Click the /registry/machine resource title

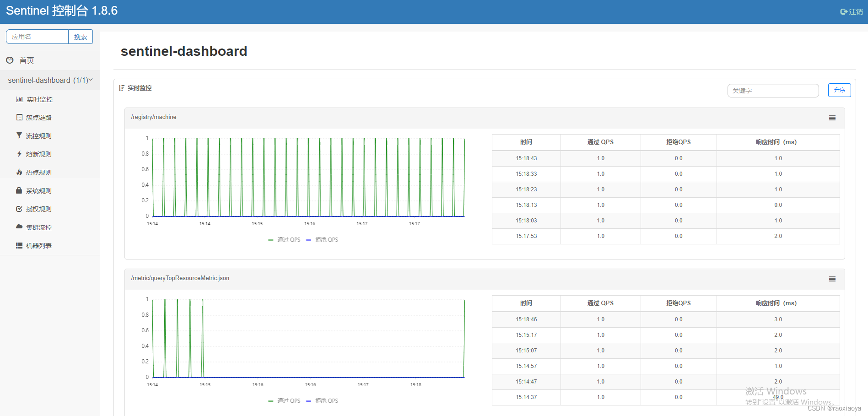154,117
